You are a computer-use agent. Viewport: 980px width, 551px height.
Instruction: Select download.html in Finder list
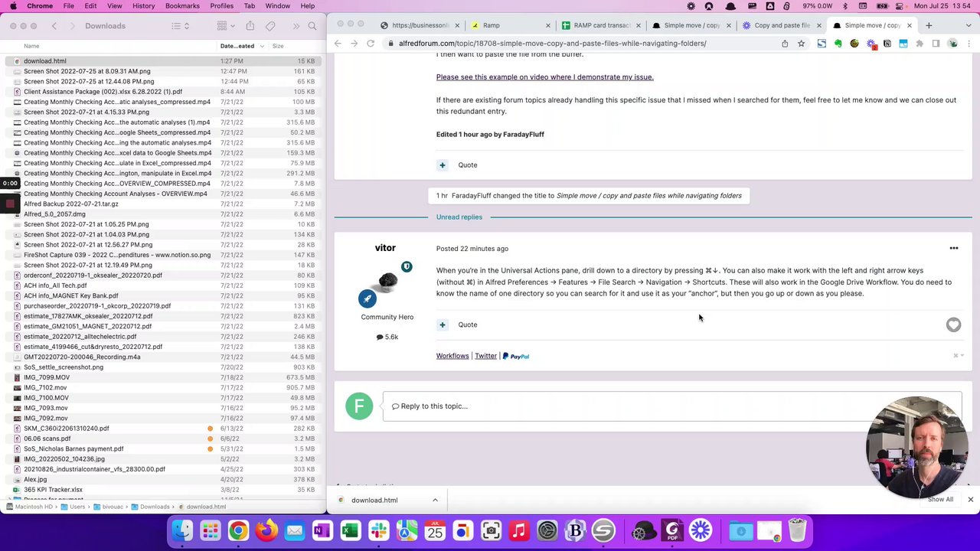pyautogui.click(x=163, y=61)
